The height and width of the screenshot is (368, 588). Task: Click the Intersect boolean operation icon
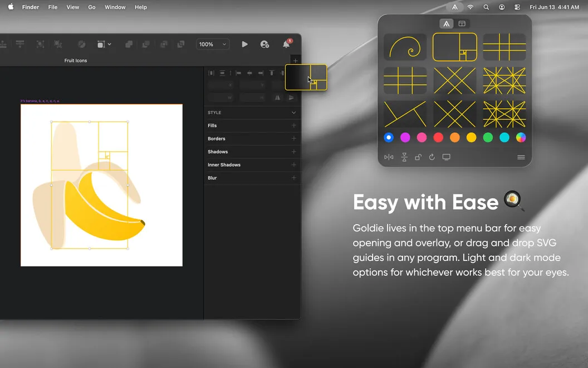tap(164, 44)
